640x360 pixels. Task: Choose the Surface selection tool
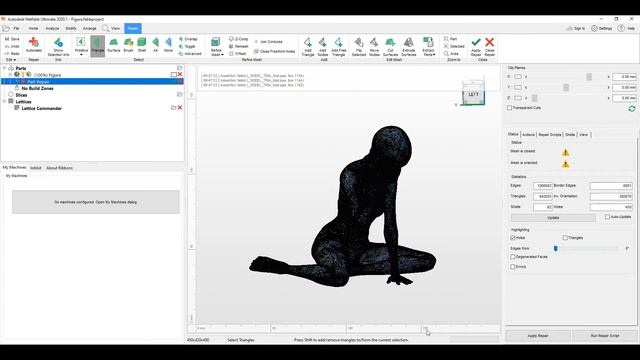coord(113,44)
